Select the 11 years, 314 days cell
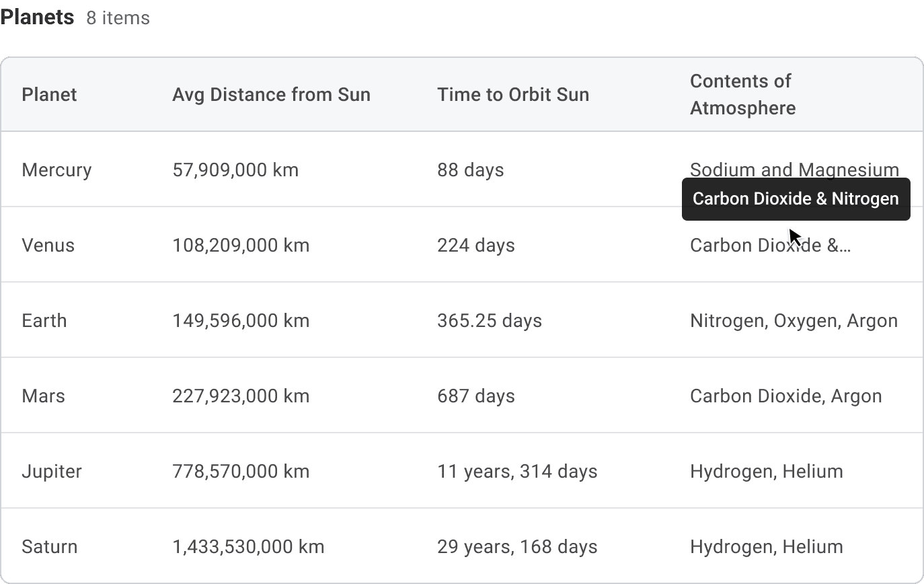 point(517,471)
